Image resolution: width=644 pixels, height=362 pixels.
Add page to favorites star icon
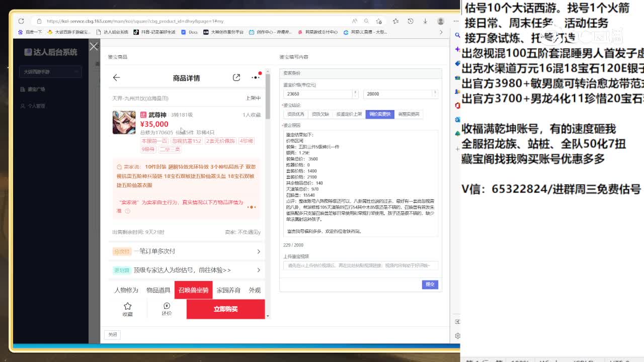(x=379, y=21)
